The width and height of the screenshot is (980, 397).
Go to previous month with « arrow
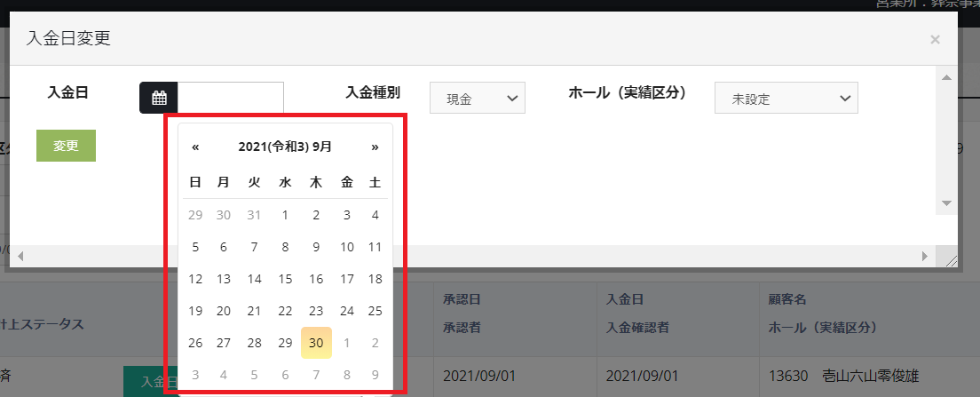point(195,147)
